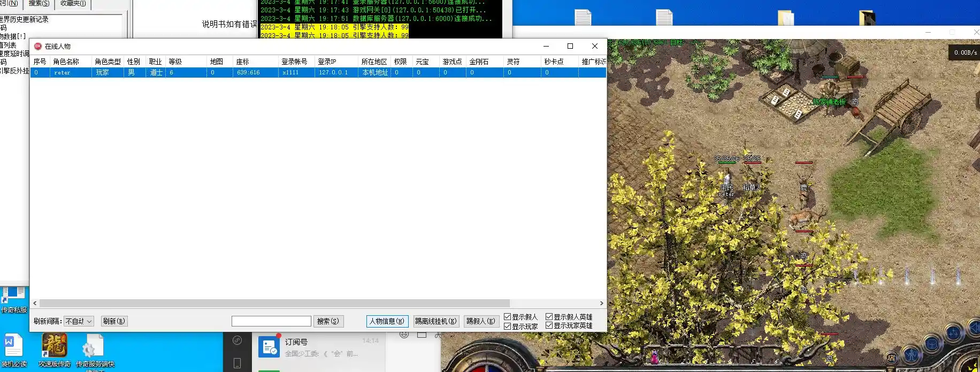Image resolution: width=980 pixels, height=372 pixels.
Task: Open the 搜索(S) tab in help window
Action: coord(39,4)
